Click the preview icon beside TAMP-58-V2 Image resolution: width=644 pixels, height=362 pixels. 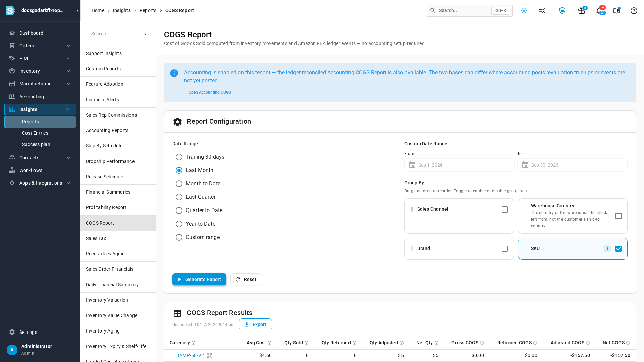point(210,356)
